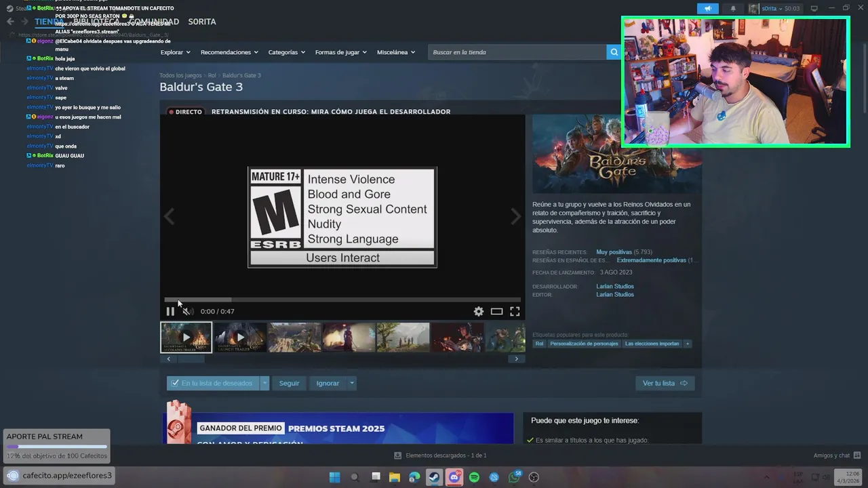Viewport: 868px width, 488px height.
Task: Enter fullscreen for the trailer
Action: (515, 312)
